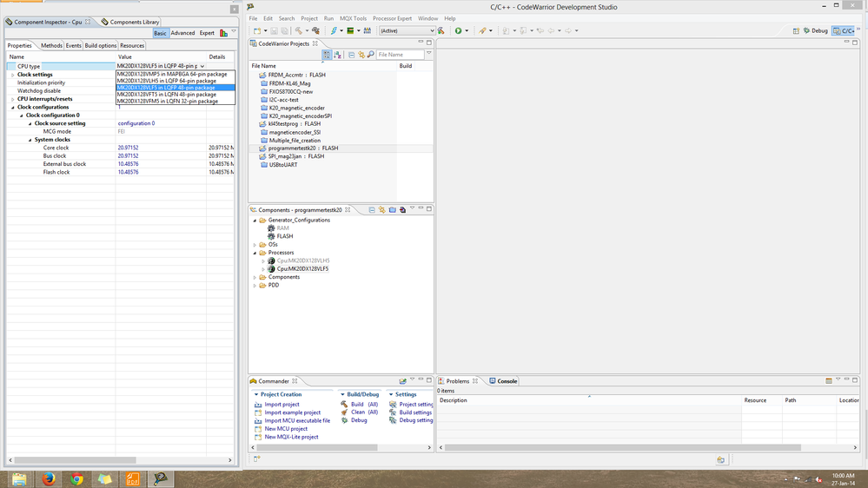Open the Resources tab

132,46
